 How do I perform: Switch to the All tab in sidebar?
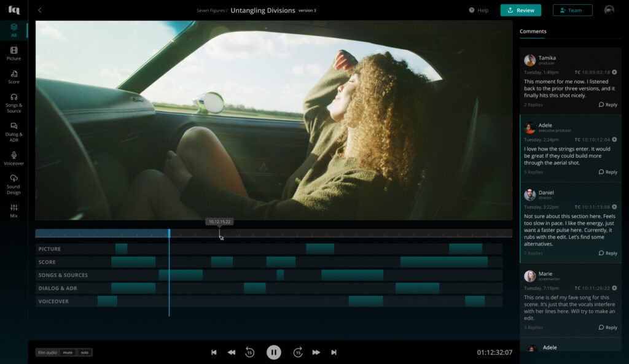pos(14,30)
